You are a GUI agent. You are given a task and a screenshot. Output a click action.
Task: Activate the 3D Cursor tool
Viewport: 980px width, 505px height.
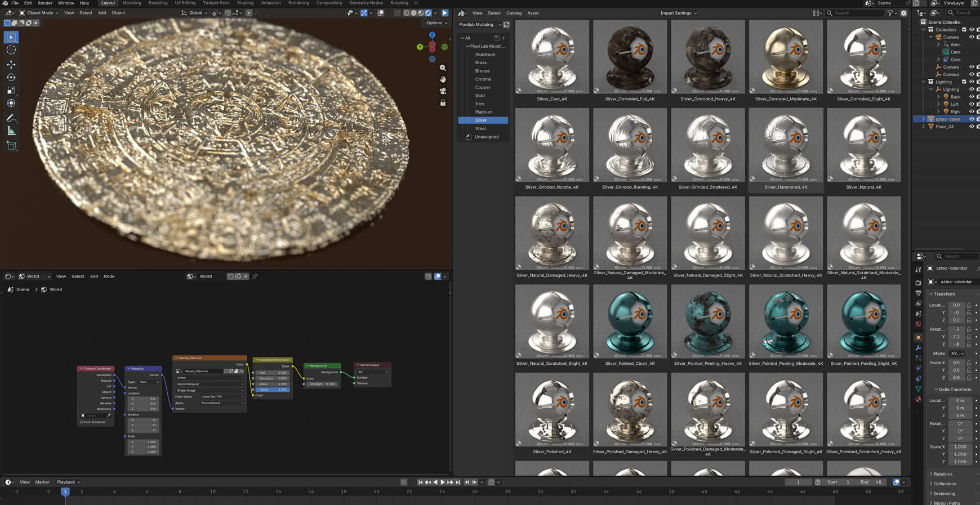[x=11, y=50]
